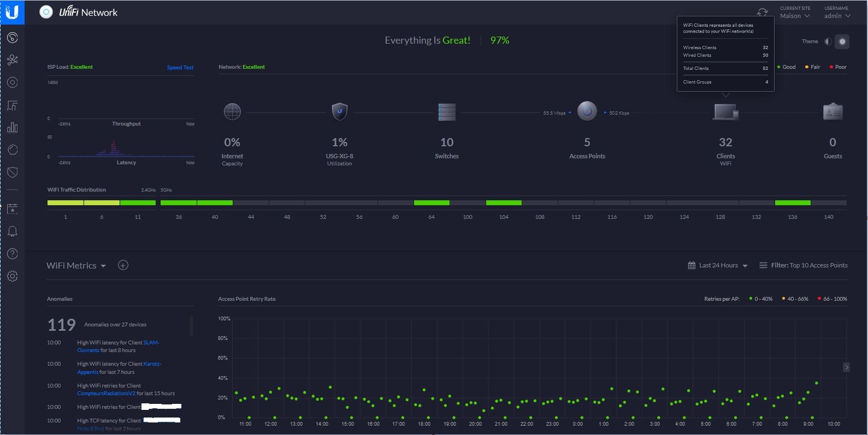The height and width of the screenshot is (435, 868).
Task: Open the Dashboard gauge icon in sidebar
Action: pos(12,38)
